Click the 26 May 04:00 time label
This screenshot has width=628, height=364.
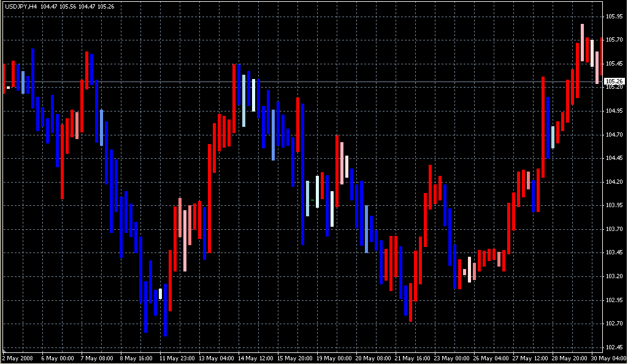(x=491, y=358)
